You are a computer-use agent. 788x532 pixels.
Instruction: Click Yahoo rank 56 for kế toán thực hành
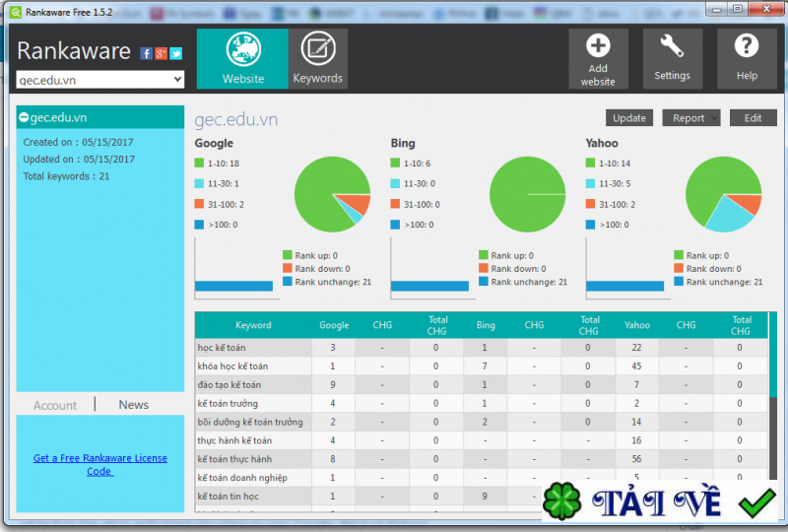[636, 459]
